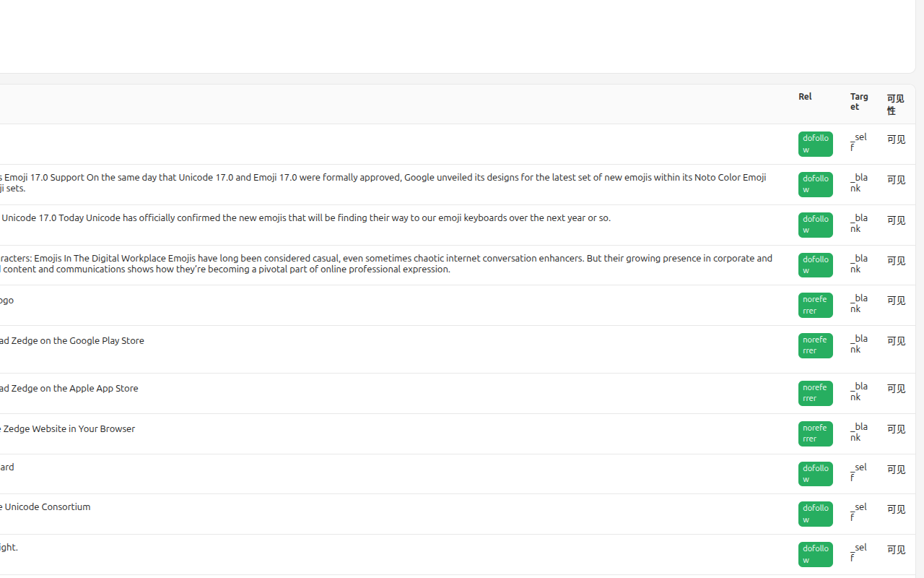Select dofollow badge in Digital Workplace Emojis row
Image resolution: width=924 pixels, height=578 pixels.
point(816,265)
